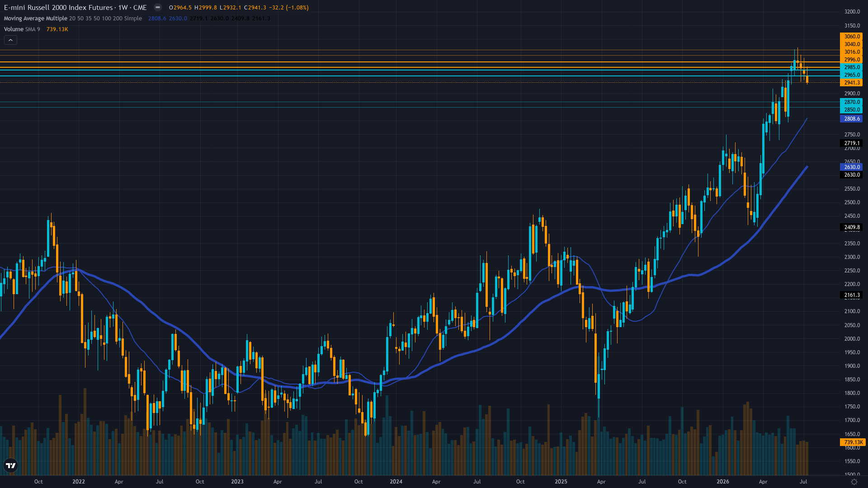Click the 2409.8 black MA label on price axis
868x488 pixels.
(x=851, y=227)
